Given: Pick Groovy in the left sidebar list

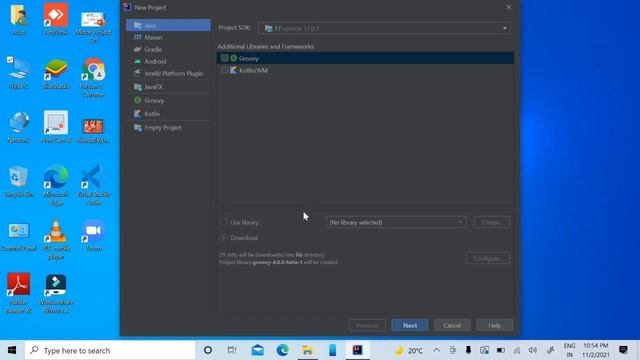Looking at the screenshot, I should pyautogui.click(x=168, y=100).
